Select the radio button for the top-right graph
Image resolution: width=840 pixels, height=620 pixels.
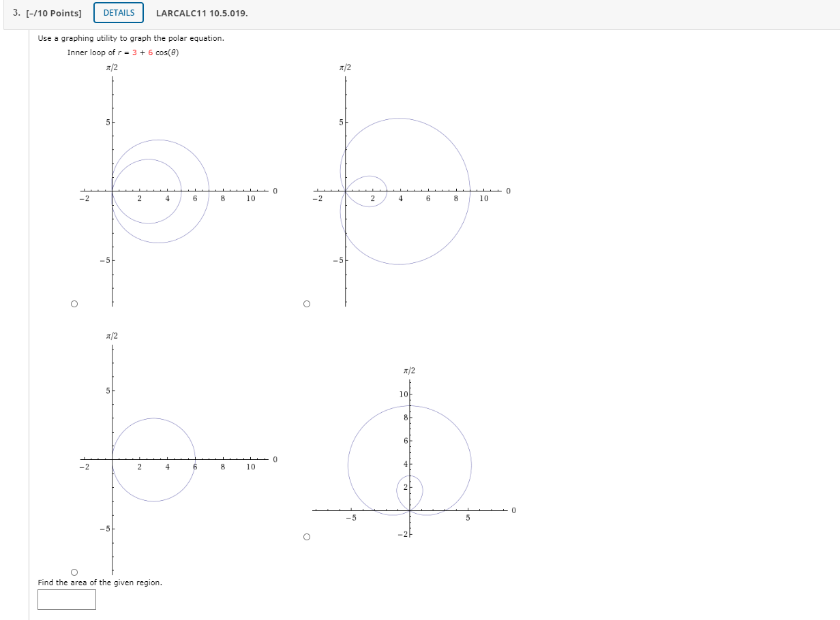click(x=307, y=304)
